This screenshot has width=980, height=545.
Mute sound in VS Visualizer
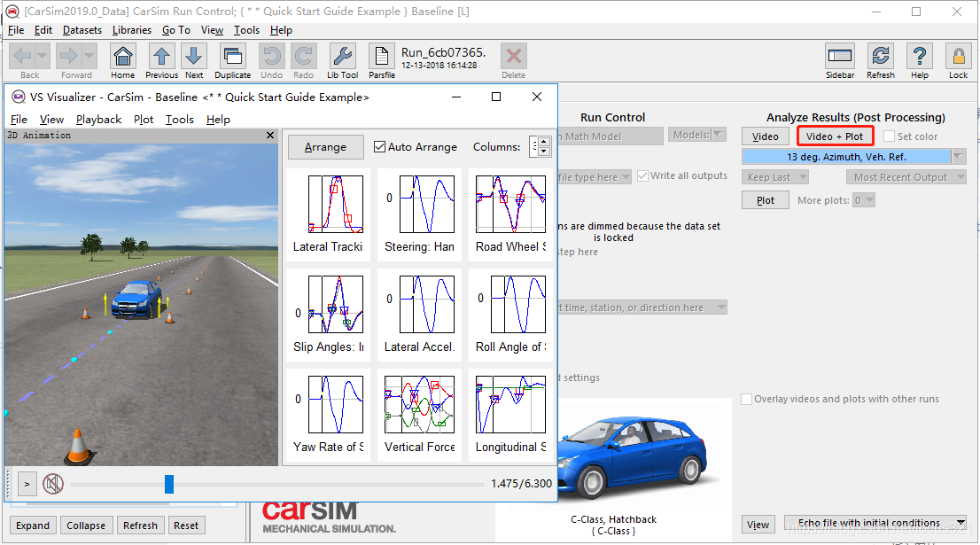tap(53, 484)
